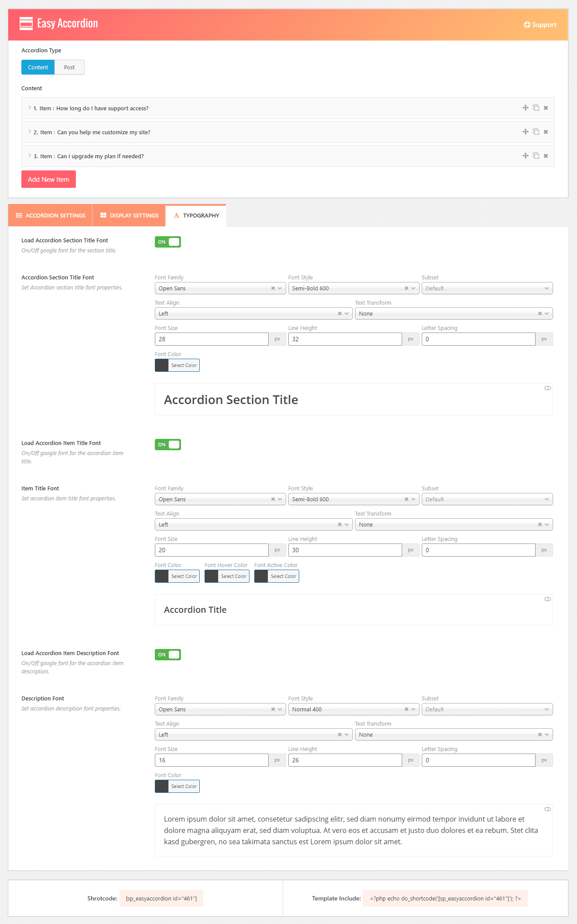Disable Load Accordion Item Description Font
577x924 pixels.
168,655
